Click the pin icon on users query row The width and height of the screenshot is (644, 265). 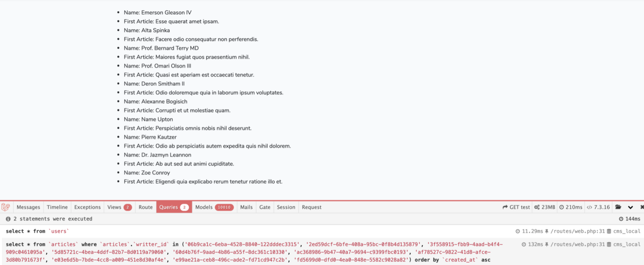(x=547, y=231)
